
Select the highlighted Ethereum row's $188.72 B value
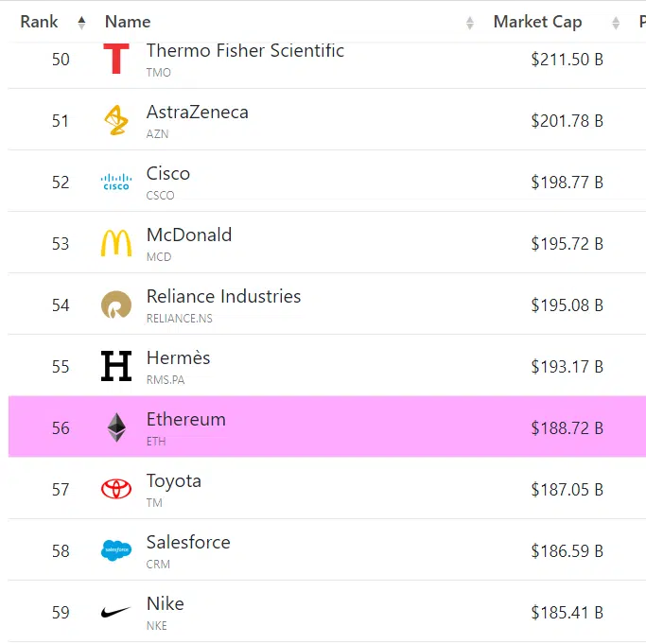pos(567,427)
